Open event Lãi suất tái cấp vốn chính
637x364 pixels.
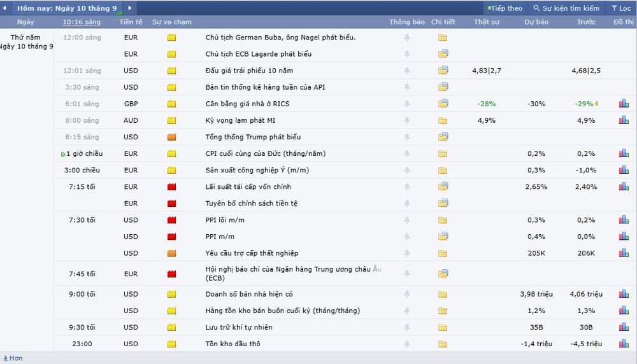click(x=248, y=187)
